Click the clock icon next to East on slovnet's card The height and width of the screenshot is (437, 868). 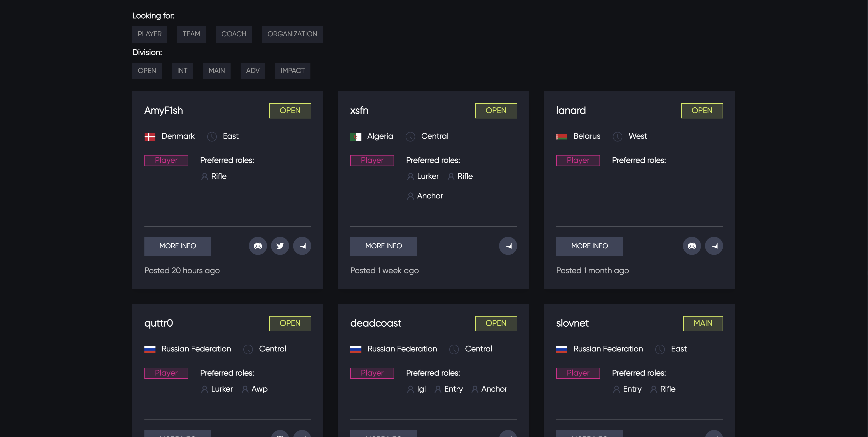click(x=660, y=349)
